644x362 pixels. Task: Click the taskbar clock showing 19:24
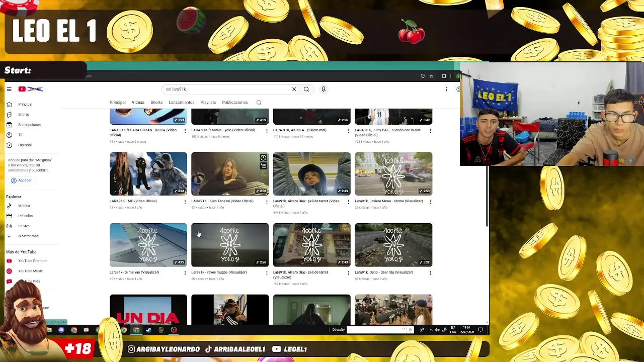pos(466,330)
